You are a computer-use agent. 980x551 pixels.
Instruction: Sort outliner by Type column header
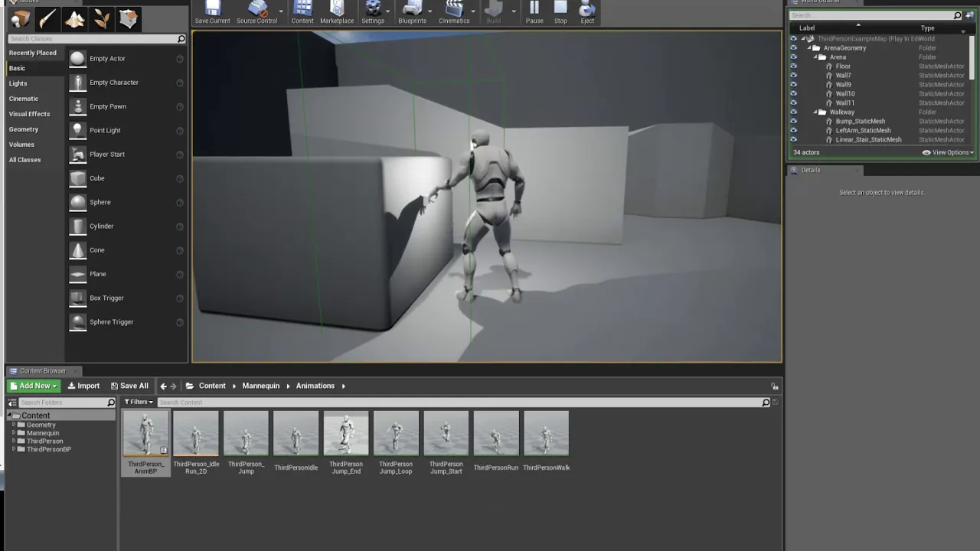pyautogui.click(x=927, y=28)
